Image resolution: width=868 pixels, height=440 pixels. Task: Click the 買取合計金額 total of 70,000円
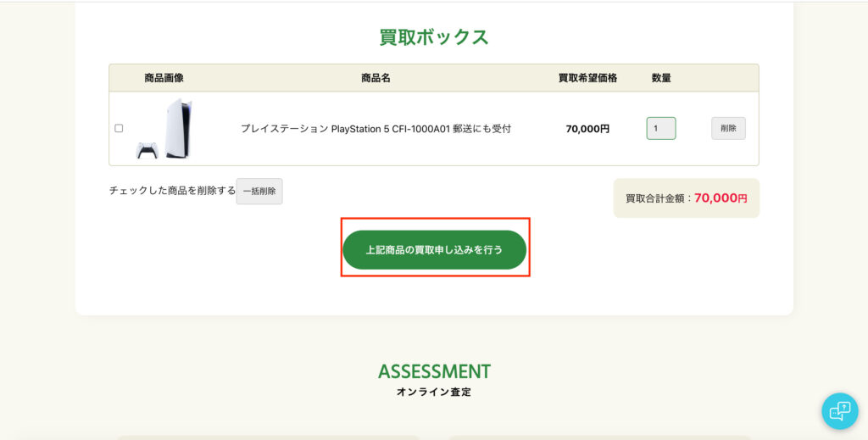point(687,198)
